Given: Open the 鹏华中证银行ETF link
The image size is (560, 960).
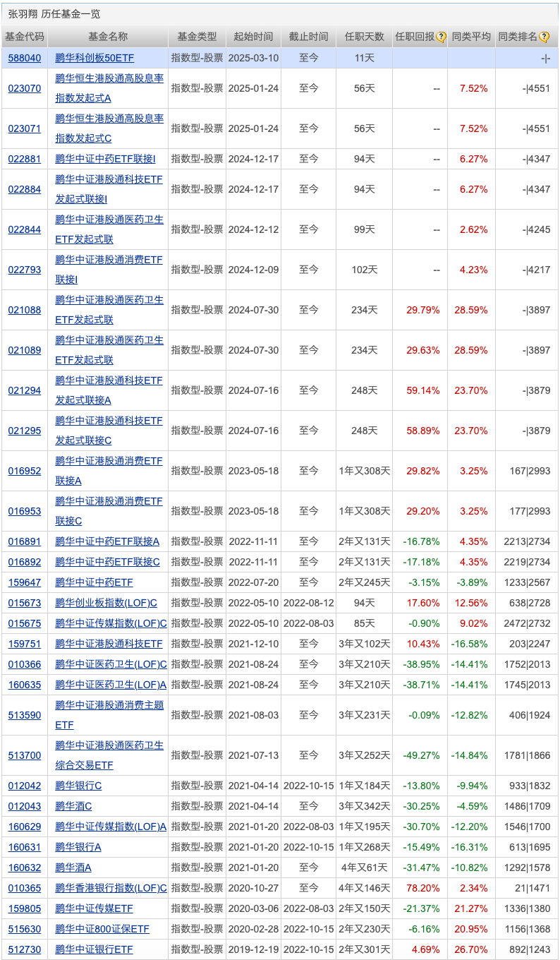Looking at the screenshot, I should coord(94,949).
